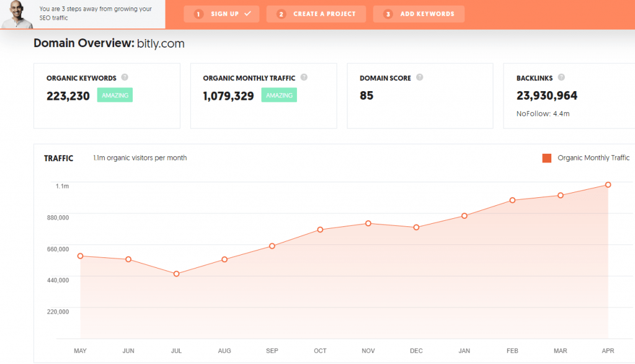
Task: Click the TRAFFIC section title
Action: click(x=59, y=158)
